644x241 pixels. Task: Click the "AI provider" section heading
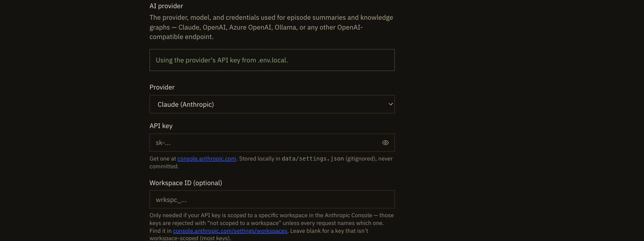(x=166, y=6)
